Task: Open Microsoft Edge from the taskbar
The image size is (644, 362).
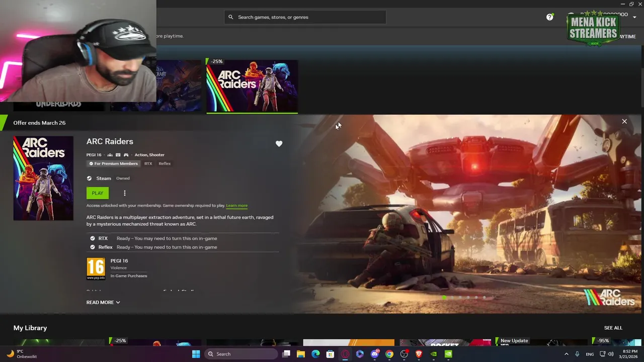Action: 315,354
